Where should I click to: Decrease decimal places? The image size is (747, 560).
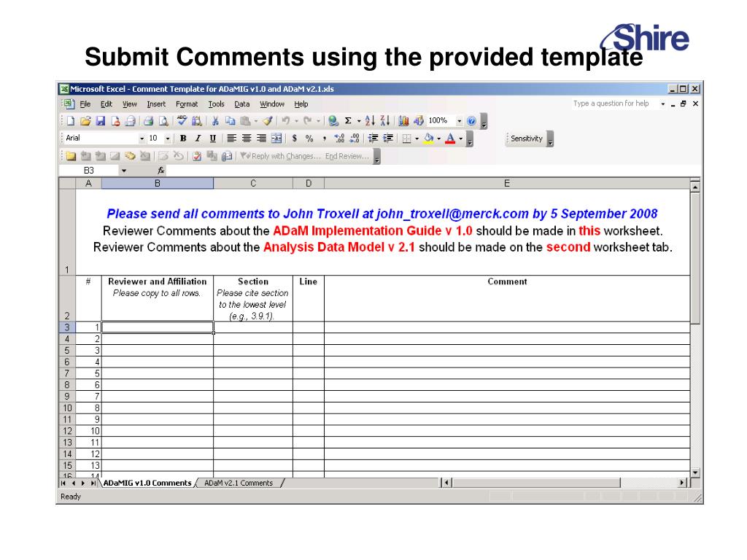click(x=355, y=139)
